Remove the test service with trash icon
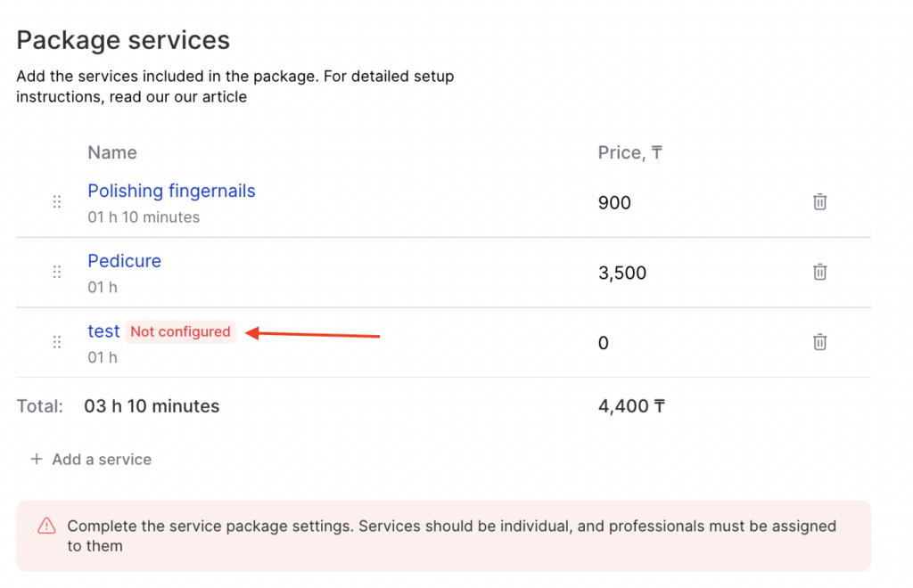The height and width of the screenshot is (588, 913). click(819, 342)
